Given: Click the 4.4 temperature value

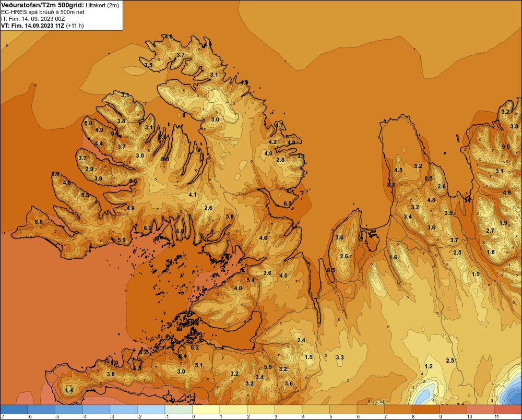Looking at the screenshot, I should 99,144.
